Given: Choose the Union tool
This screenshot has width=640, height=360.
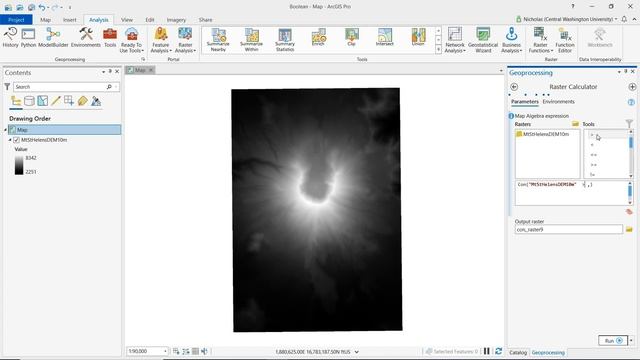Looking at the screenshot, I should [x=418, y=38].
